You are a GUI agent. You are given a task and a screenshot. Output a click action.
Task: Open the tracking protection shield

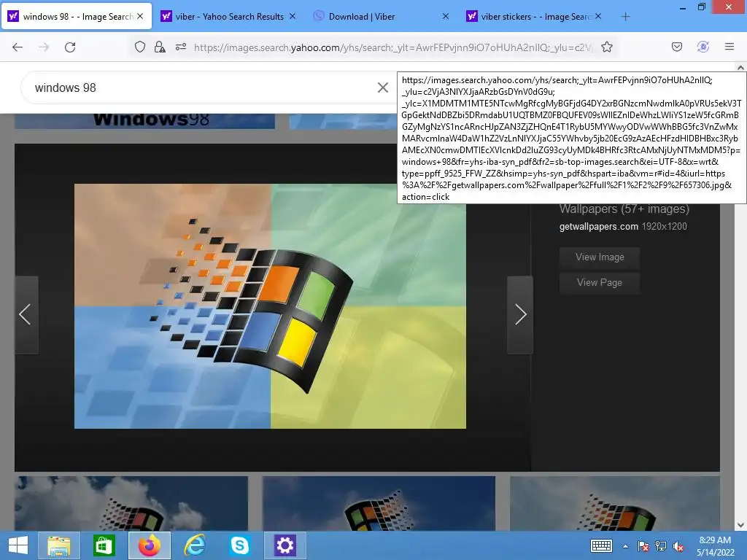[x=139, y=47]
